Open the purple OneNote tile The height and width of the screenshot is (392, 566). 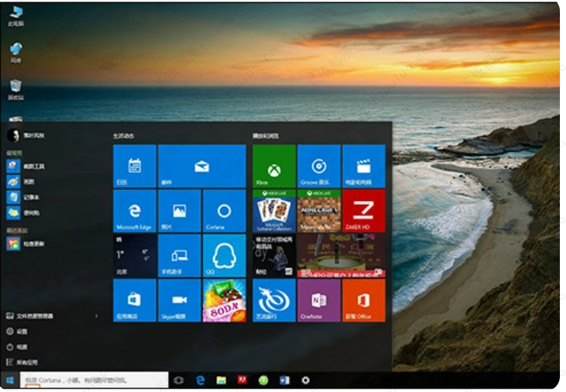(319, 300)
